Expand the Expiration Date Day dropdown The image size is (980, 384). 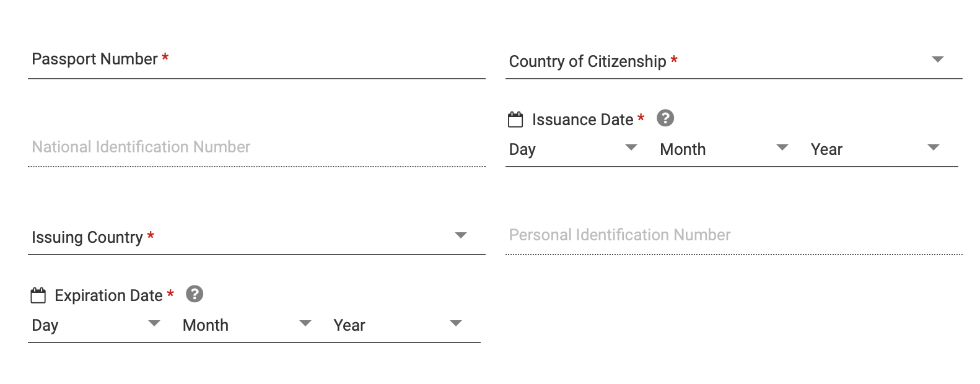tap(96, 325)
